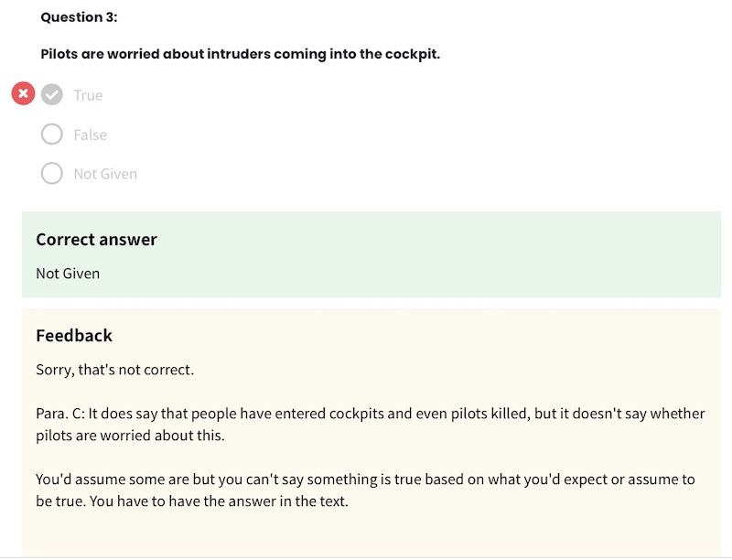Click the statement about pilots and intruders
Image resolution: width=732 pixels, height=560 pixels.
tap(241, 54)
